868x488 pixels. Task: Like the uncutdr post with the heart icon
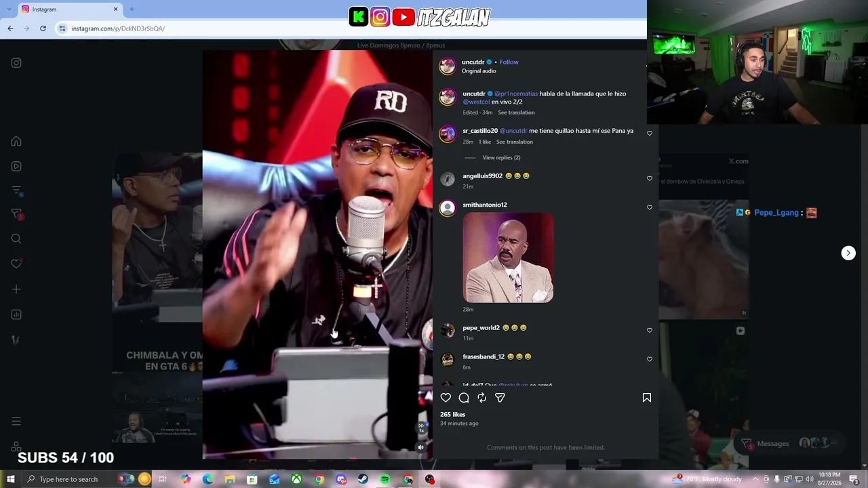(x=446, y=398)
